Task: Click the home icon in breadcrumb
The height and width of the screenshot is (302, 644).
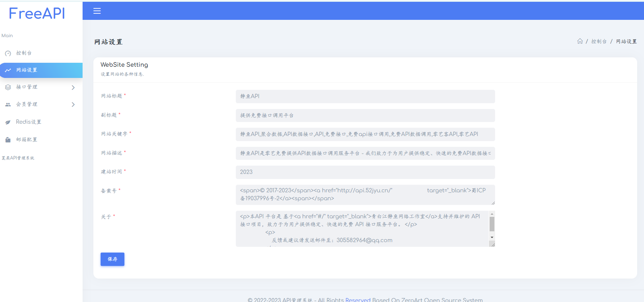Action: [x=580, y=41]
